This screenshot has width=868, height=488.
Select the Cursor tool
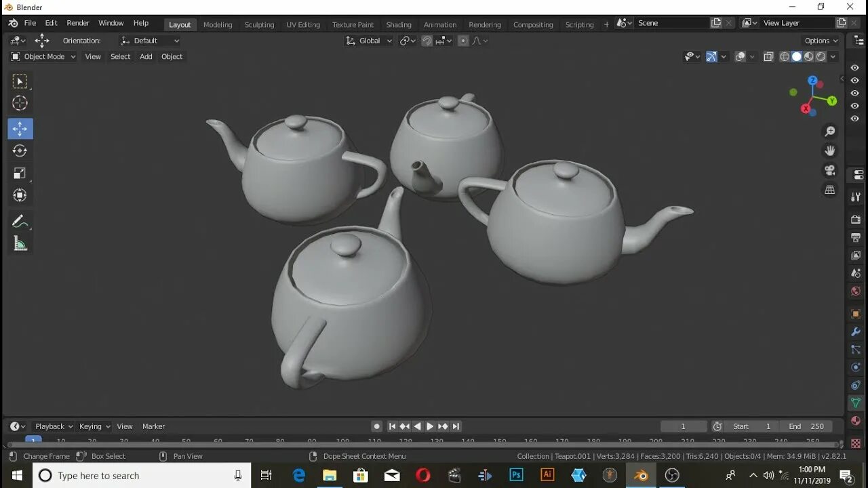20,103
